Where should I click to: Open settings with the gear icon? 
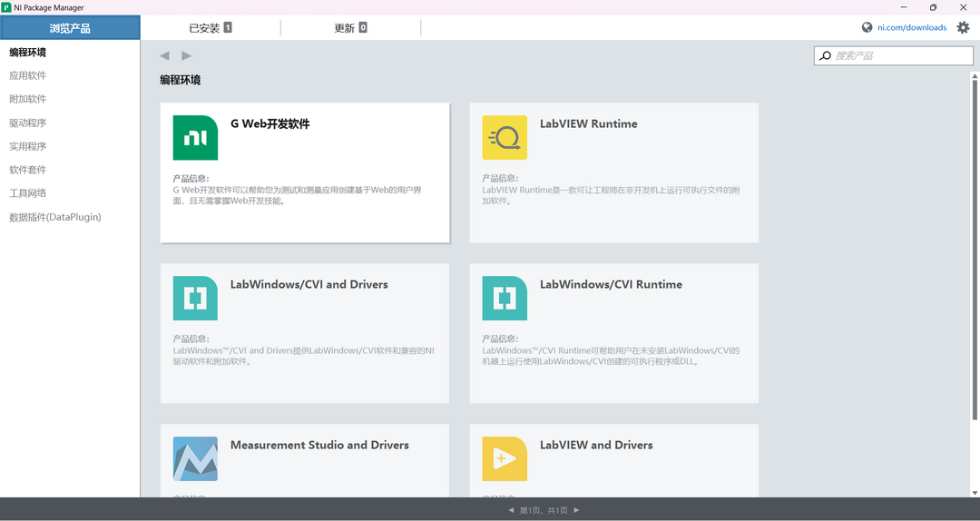(x=963, y=28)
